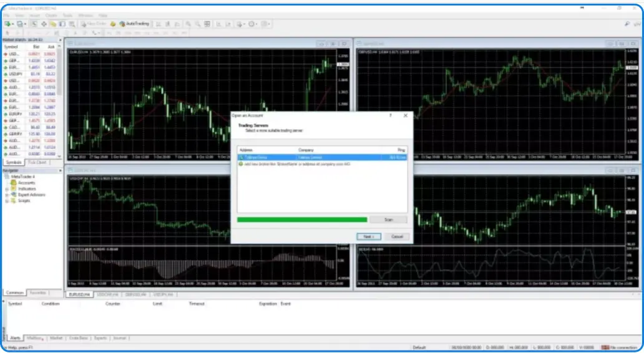Expand Scripts in the Navigator tree
This screenshot has height=353, width=644.
pos(7,201)
